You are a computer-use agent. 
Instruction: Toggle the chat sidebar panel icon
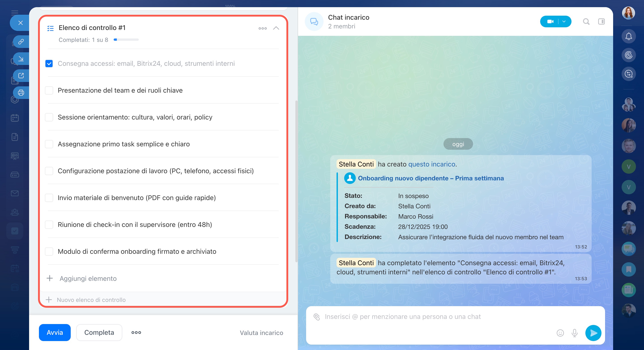[x=601, y=21]
